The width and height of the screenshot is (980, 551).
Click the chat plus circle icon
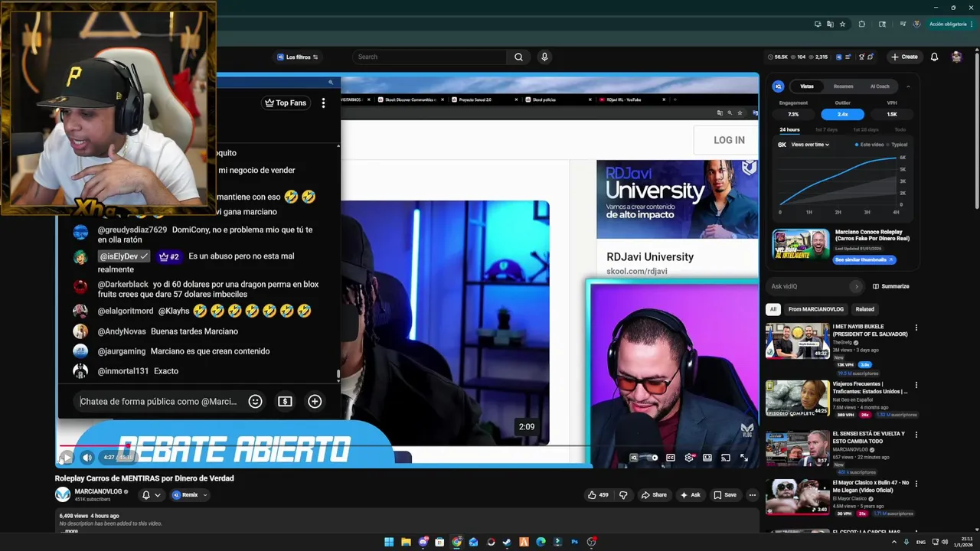315,401
